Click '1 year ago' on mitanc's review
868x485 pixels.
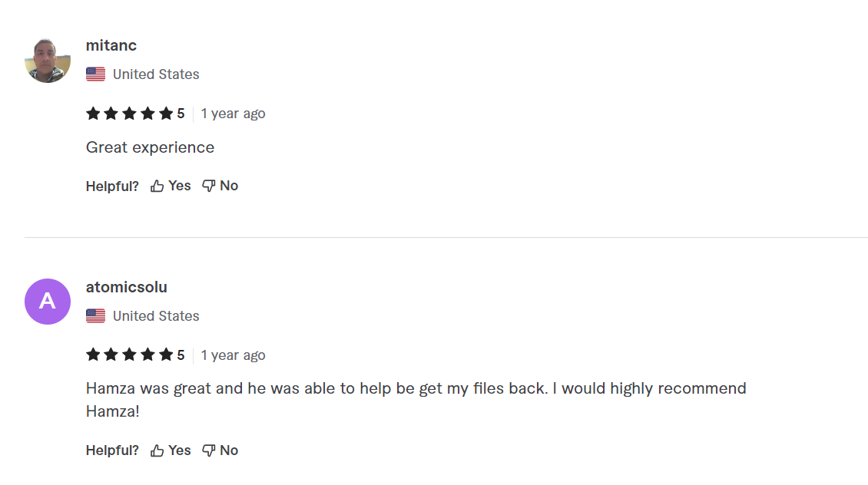233,114
